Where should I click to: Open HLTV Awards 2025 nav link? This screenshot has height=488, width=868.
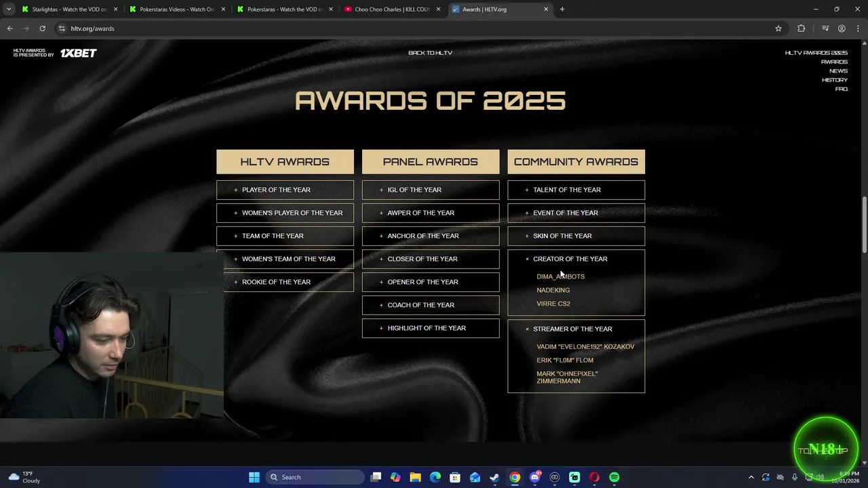816,53
